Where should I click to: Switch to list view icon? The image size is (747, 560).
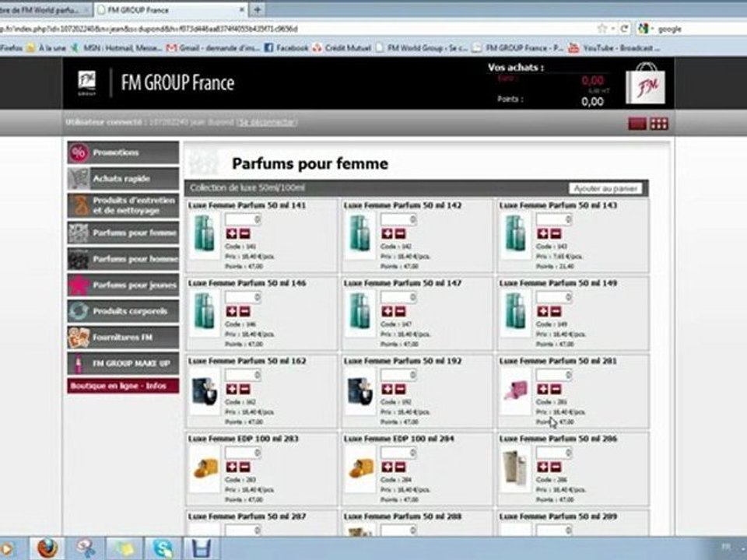[x=637, y=124]
